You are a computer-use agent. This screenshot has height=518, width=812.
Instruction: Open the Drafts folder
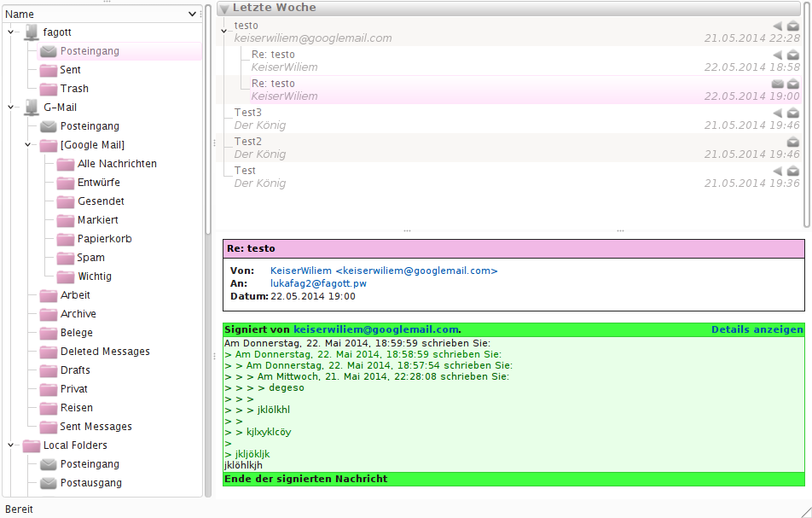pos(75,370)
